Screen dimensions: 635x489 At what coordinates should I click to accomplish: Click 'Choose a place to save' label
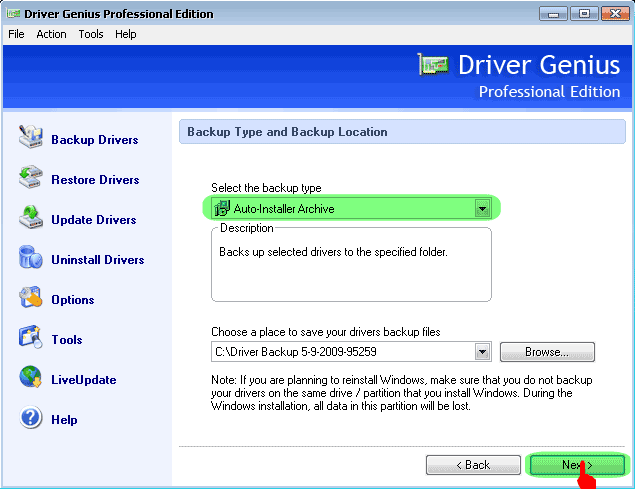pos(326,332)
